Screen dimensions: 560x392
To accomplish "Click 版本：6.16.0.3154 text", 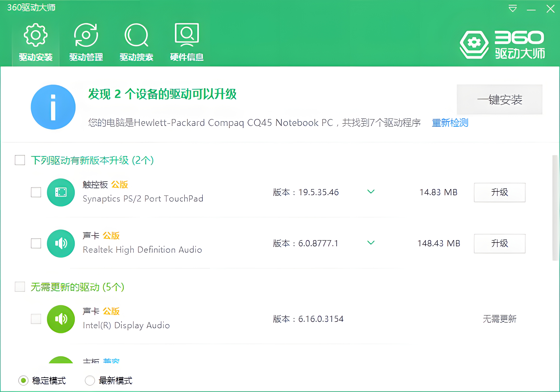I will click(x=308, y=319).
